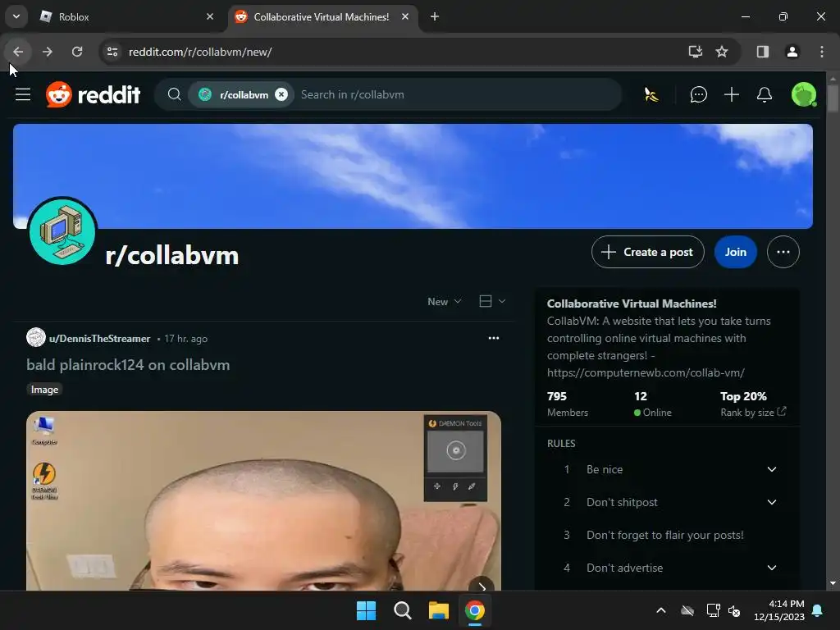
Task: Close the Roblox tab
Action: click(x=210, y=16)
